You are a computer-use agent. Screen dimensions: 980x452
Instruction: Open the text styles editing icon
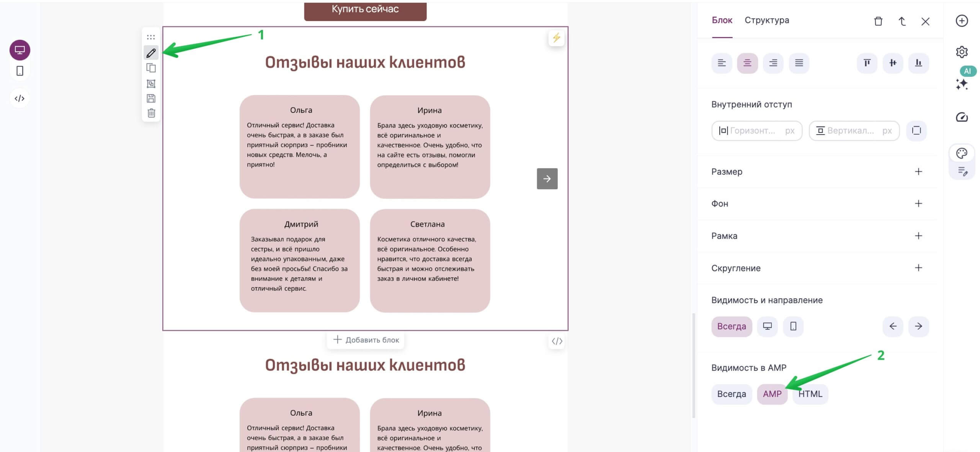962,171
